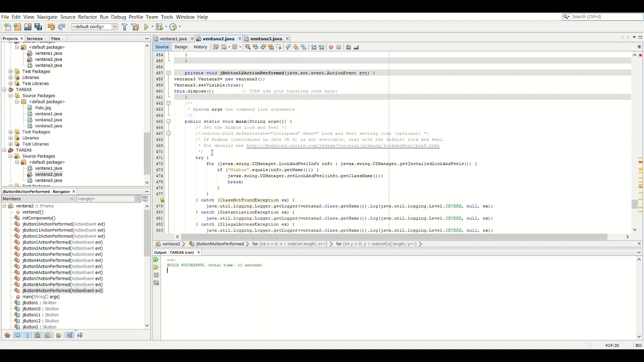
Task: Select the Source view button
Action: click(162, 47)
